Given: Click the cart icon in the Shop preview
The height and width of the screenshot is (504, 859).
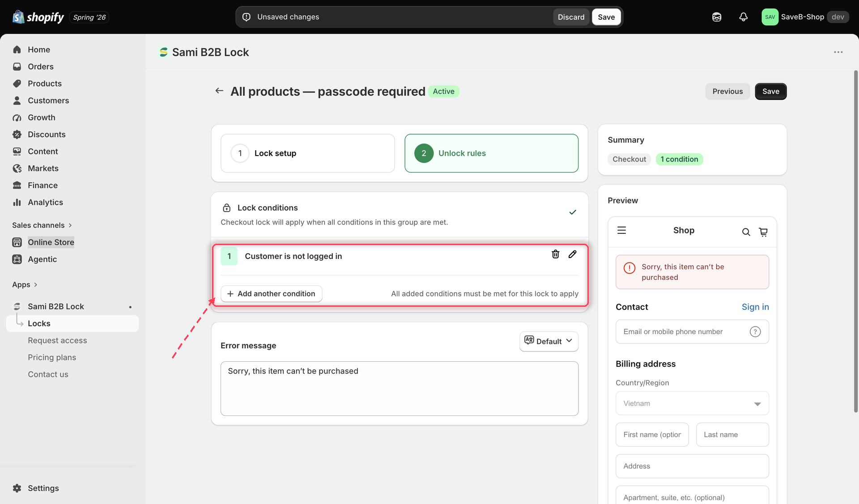Looking at the screenshot, I should click(763, 232).
